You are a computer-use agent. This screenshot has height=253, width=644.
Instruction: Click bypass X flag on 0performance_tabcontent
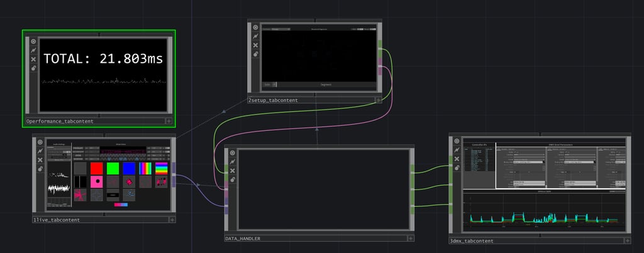click(33, 60)
